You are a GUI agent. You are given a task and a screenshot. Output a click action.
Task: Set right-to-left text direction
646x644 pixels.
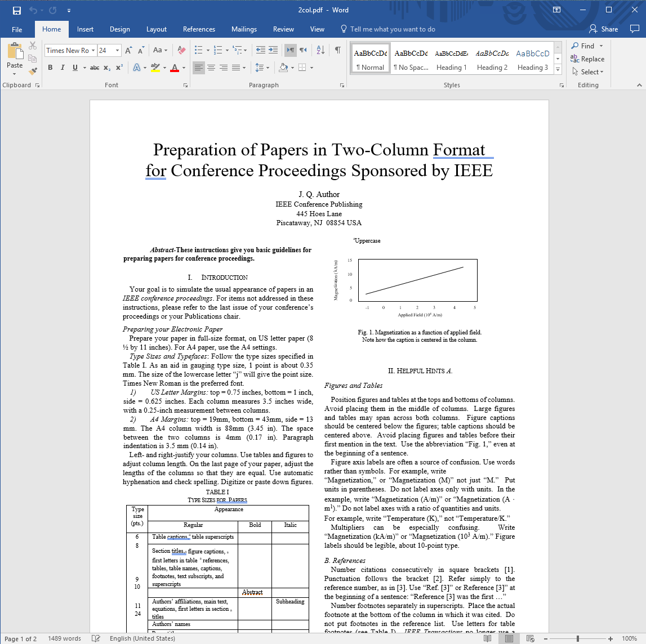pos(303,50)
